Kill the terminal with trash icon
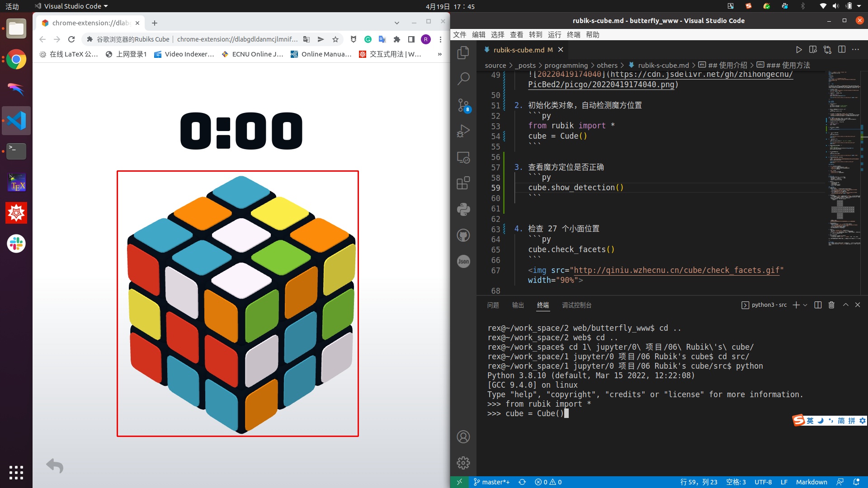868x488 pixels. (831, 305)
